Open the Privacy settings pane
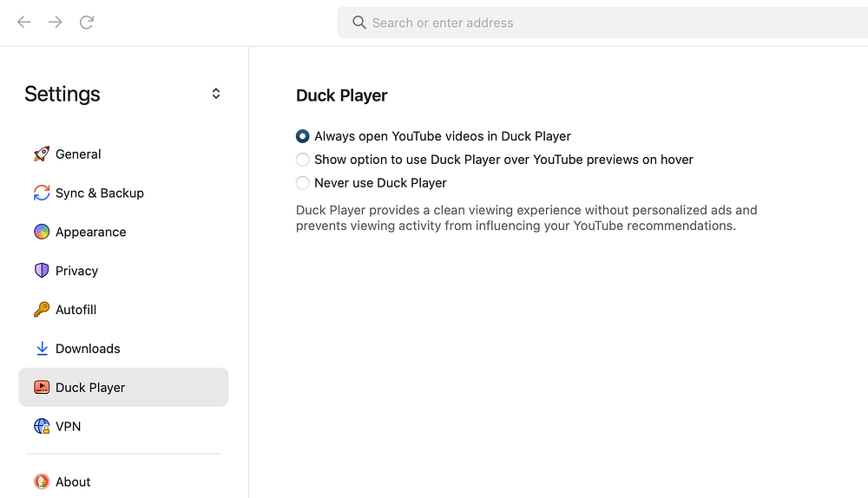The width and height of the screenshot is (868, 498). click(76, 271)
